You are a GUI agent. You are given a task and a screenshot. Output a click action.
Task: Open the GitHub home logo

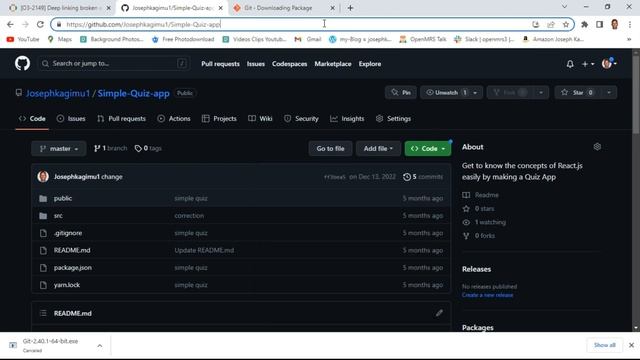(x=22, y=64)
